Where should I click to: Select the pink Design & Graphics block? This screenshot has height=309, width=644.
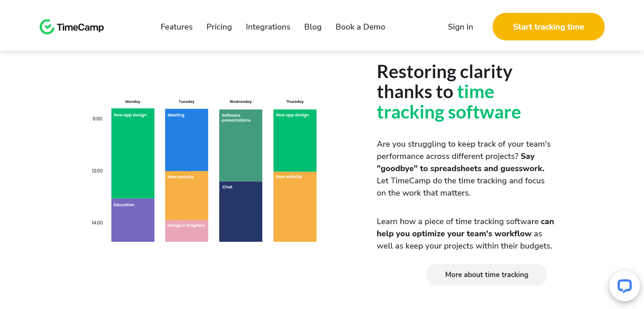pyautogui.click(x=186, y=231)
